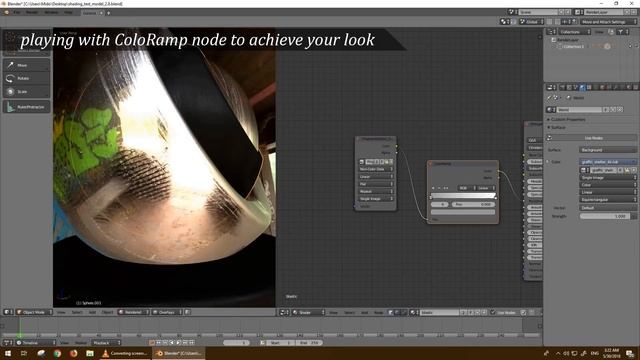Image resolution: width=640 pixels, height=360 pixels.
Task: Launch Firefox from the taskbar
Action: tap(73, 353)
